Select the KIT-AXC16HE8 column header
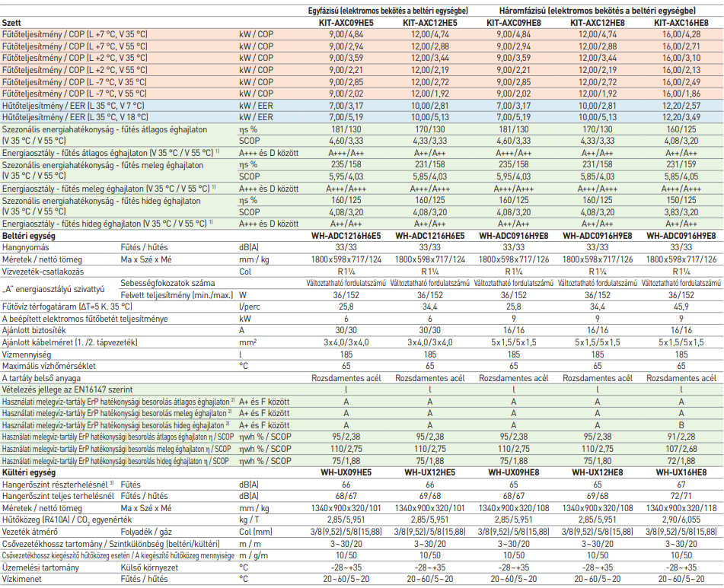Image resolution: width=724 pixels, height=588 pixels. click(681, 23)
